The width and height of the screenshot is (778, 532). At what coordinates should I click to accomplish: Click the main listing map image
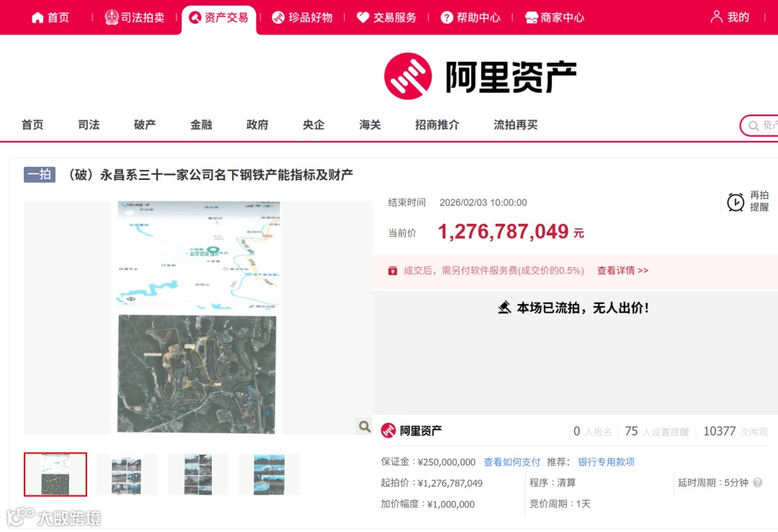tap(198, 317)
